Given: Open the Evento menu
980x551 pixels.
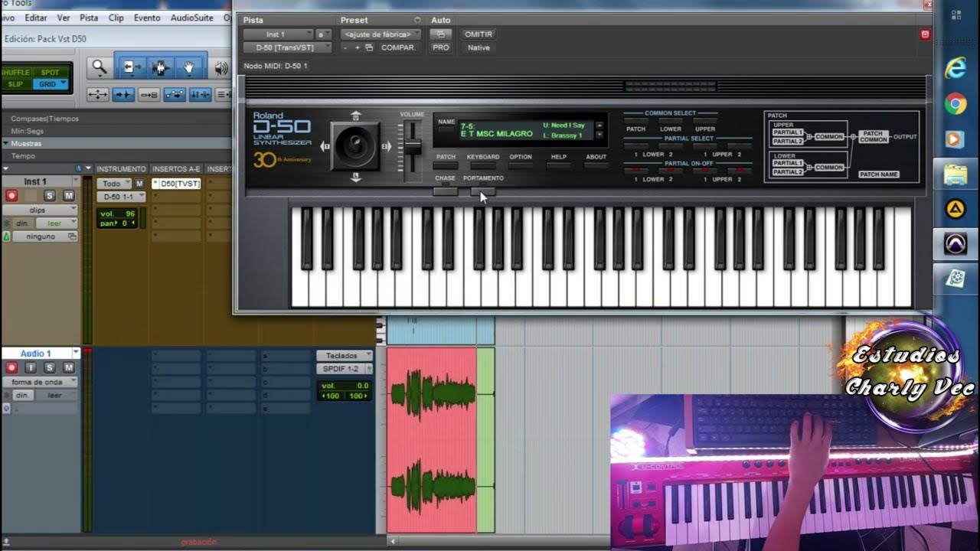Looking at the screenshot, I should click(147, 17).
